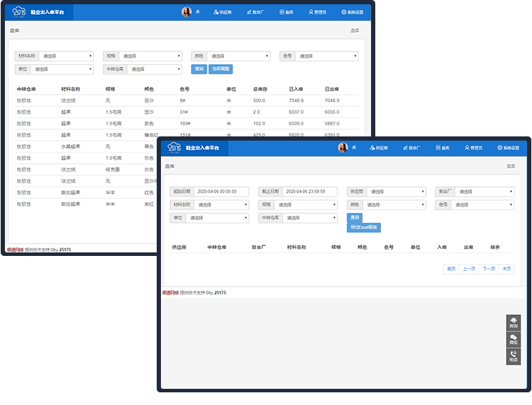Go to 末页 last page in pagination
The image size is (532, 405).
[x=507, y=269]
